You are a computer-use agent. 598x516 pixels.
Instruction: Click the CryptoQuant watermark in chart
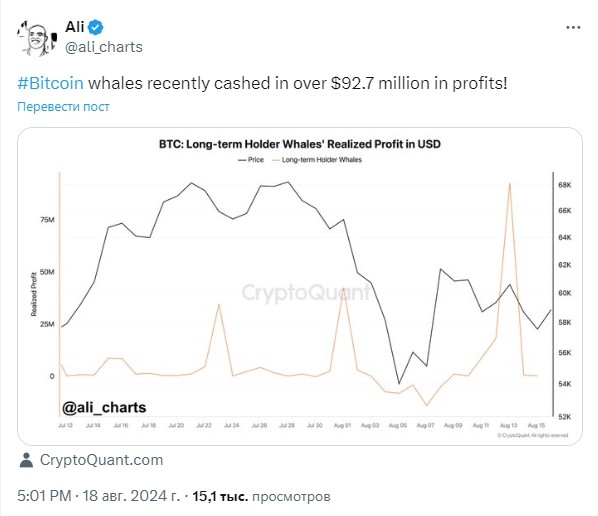(306, 293)
